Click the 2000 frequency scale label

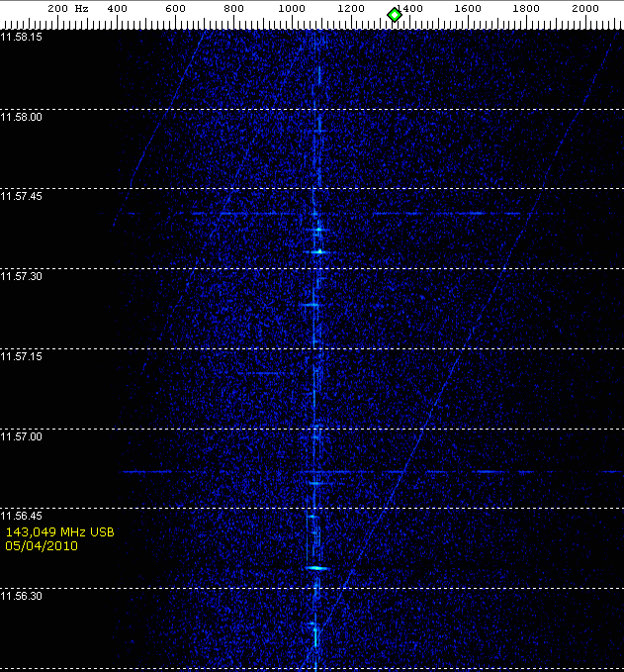click(585, 8)
